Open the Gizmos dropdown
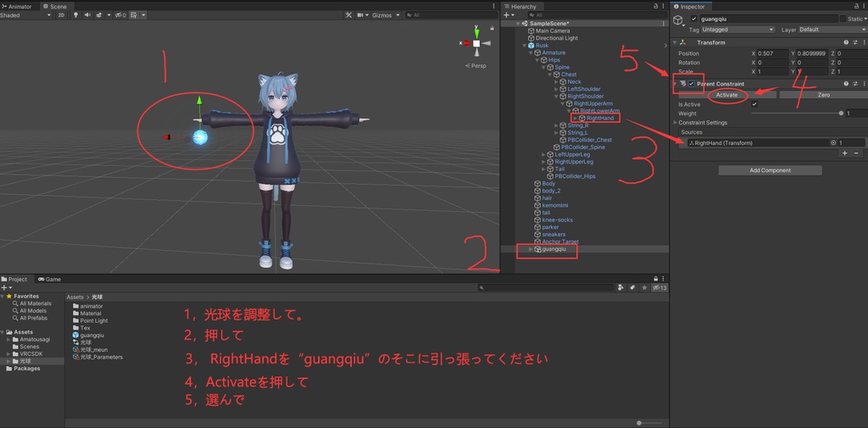The image size is (868, 428). (386, 15)
